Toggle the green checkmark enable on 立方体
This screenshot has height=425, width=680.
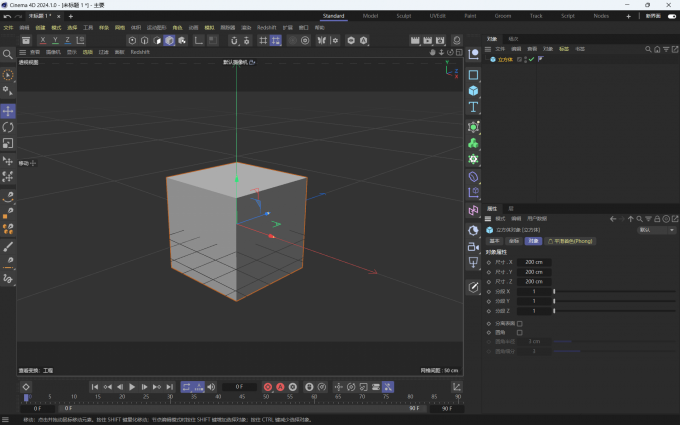point(531,59)
